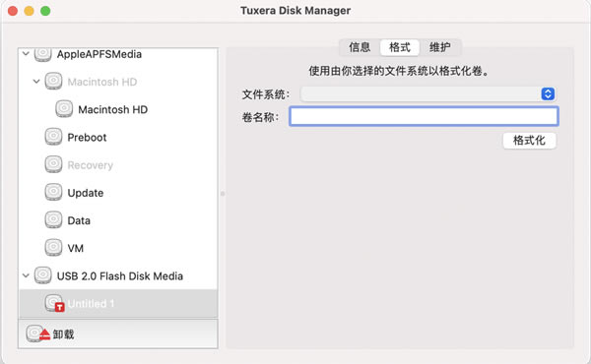Zoom the window with the green button
591x364 pixels.
click(x=45, y=11)
